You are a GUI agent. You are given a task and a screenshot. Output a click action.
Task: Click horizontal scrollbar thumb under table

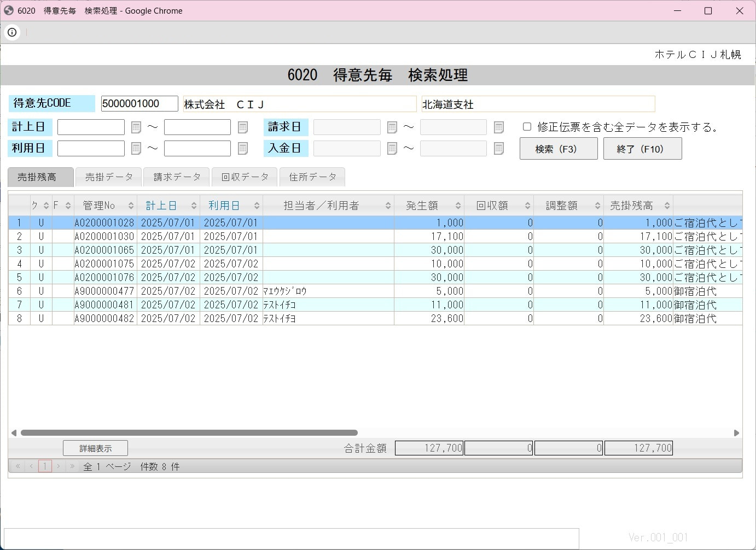pyautogui.click(x=189, y=433)
